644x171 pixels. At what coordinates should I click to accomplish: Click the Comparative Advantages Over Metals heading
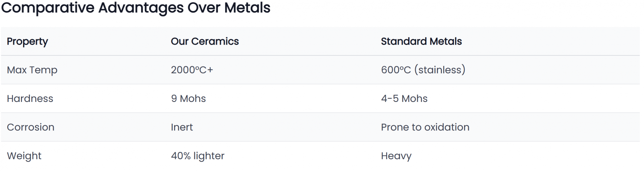(136, 7)
